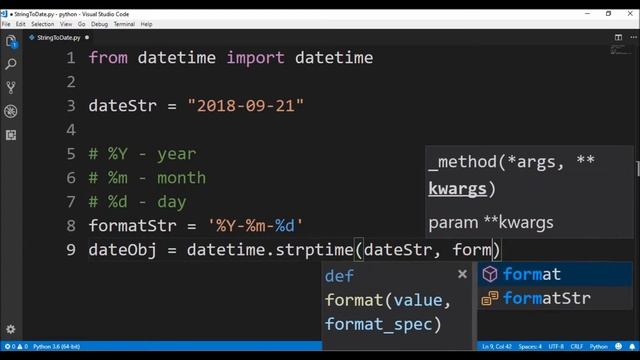Click the feedback smiley in status bar
Image resolution: width=640 pixels, height=360 pixels.
pyautogui.click(x=618, y=347)
